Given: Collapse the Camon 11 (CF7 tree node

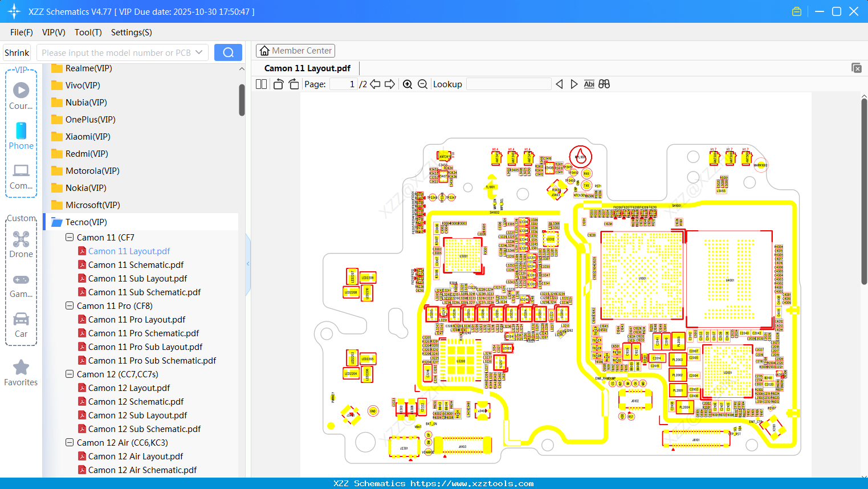Looking at the screenshot, I should coord(70,237).
